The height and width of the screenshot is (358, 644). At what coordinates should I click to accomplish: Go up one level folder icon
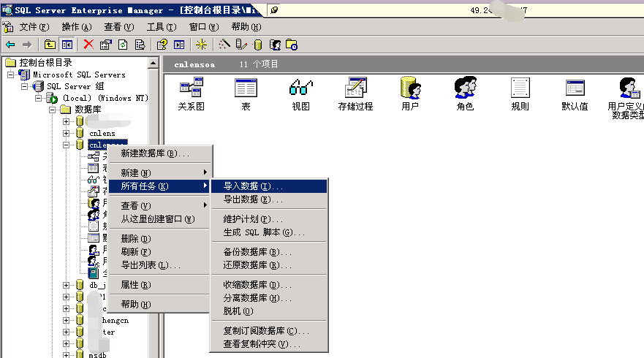click(50, 45)
